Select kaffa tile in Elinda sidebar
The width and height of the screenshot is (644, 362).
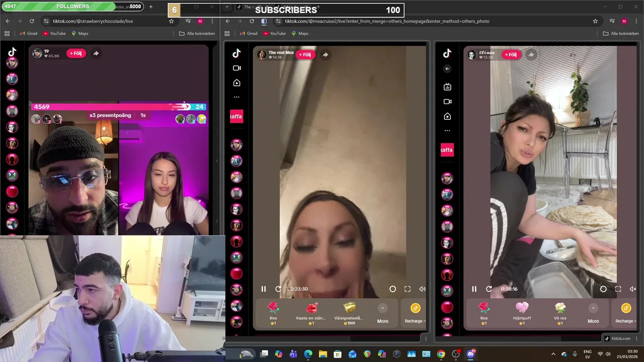click(447, 150)
